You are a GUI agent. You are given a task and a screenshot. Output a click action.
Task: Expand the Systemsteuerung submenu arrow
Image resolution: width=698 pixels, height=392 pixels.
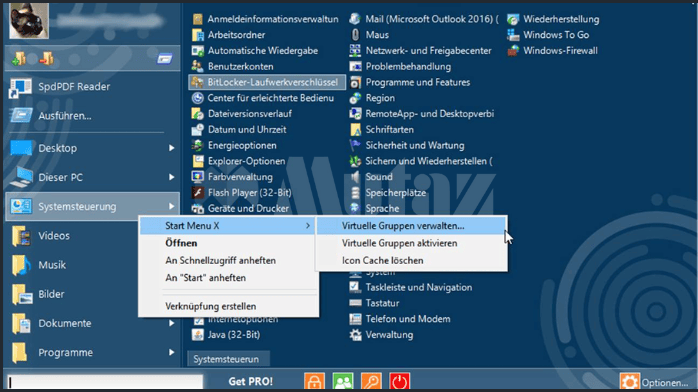pos(171,206)
